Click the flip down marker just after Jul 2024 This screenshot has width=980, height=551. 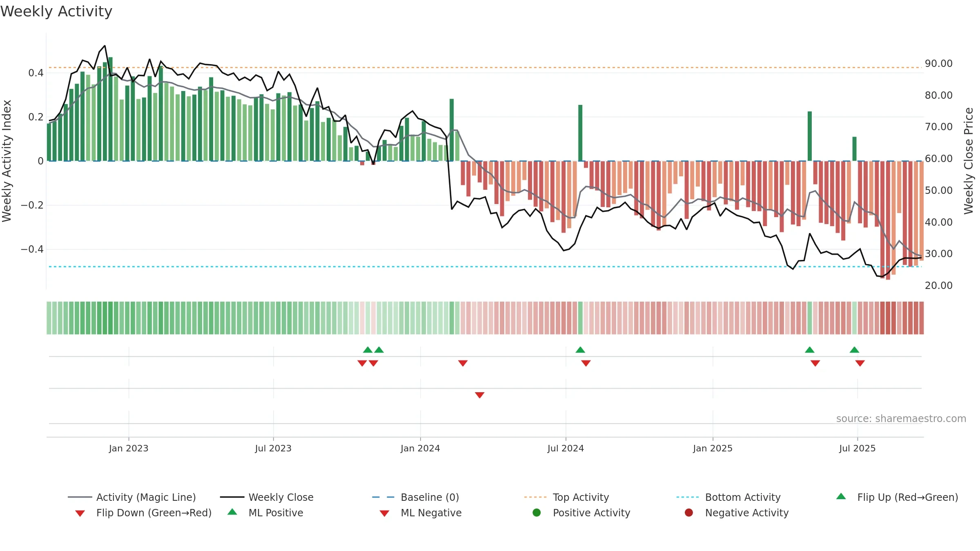click(586, 363)
